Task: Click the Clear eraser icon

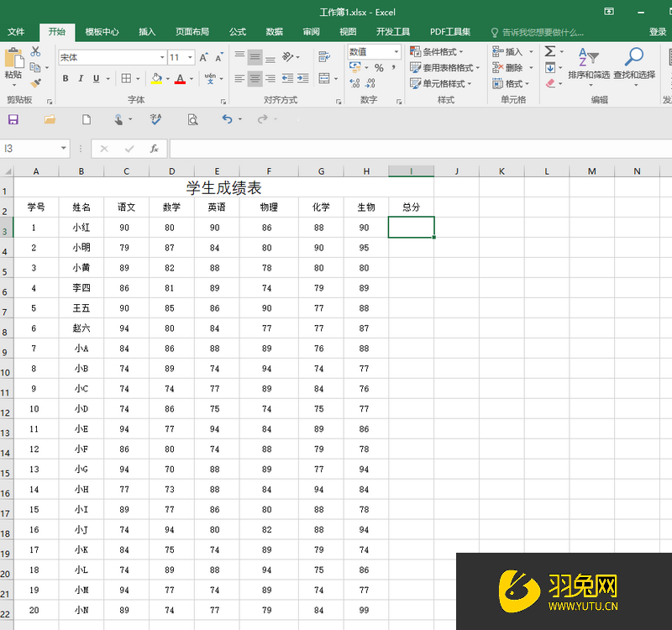Action: click(x=551, y=83)
